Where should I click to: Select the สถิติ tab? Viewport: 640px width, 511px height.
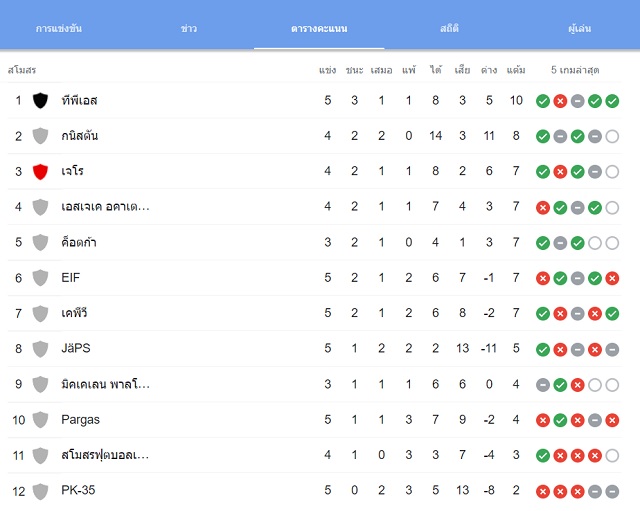pos(449,28)
